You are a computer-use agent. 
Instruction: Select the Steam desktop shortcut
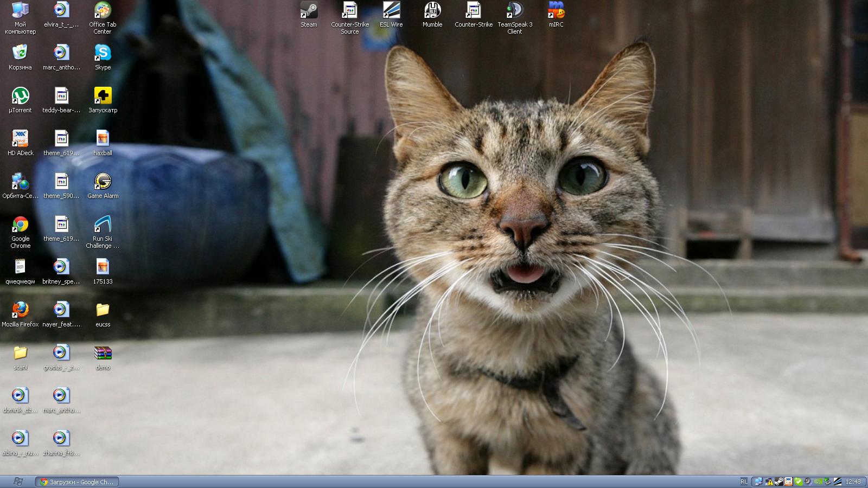[x=309, y=11]
